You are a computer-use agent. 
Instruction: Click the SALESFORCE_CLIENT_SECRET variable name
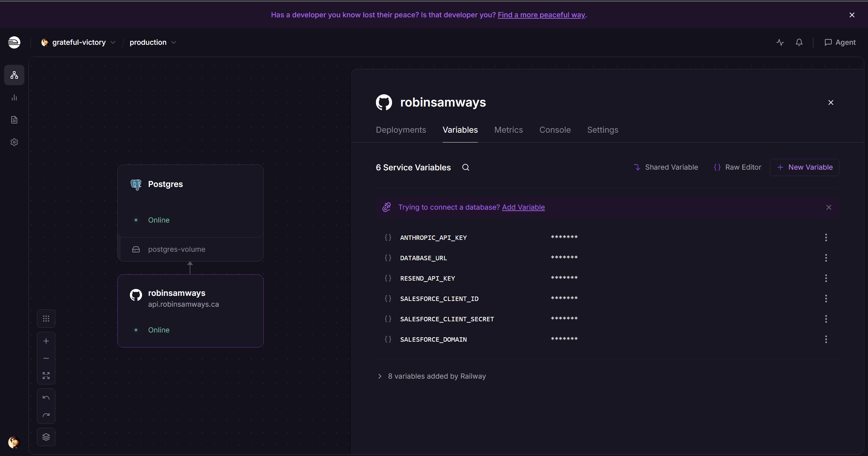(447, 319)
